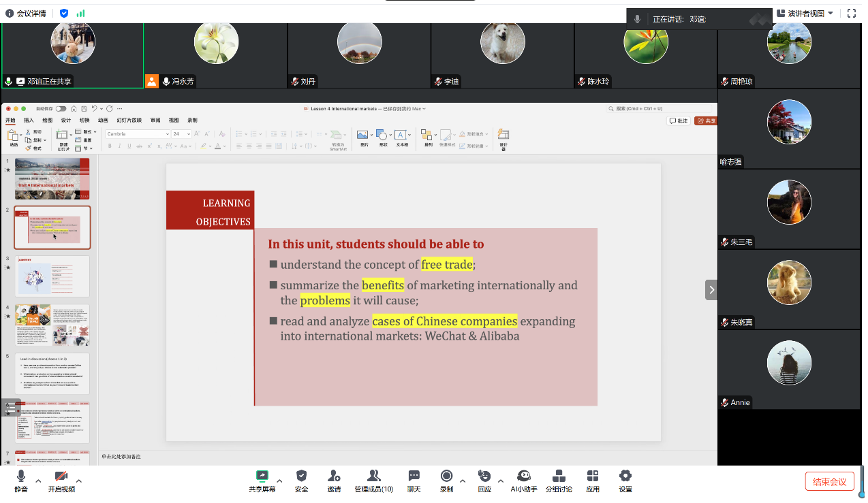Toggle the 静音 microphone mute
868x503 pixels.
click(x=21, y=481)
